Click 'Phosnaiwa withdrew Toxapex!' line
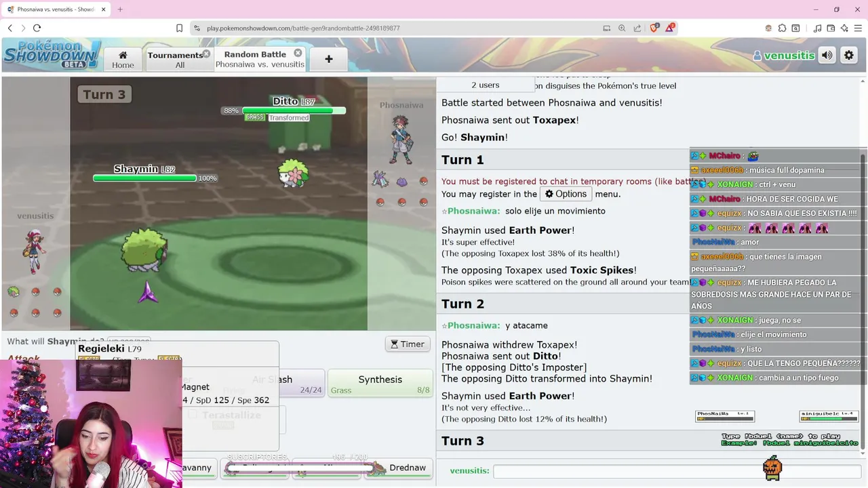This screenshot has height=488, width=868. pyautogui.click(x=509, y=345)
